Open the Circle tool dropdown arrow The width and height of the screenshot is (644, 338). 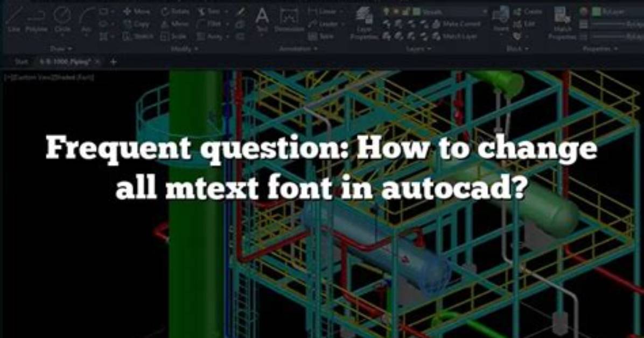62,36
